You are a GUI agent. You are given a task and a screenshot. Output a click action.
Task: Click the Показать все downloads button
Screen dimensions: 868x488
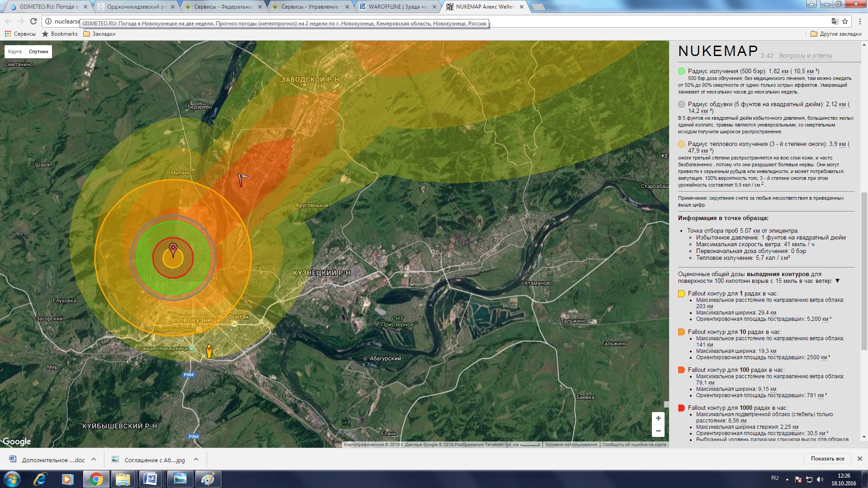click(x=827, y=459)
